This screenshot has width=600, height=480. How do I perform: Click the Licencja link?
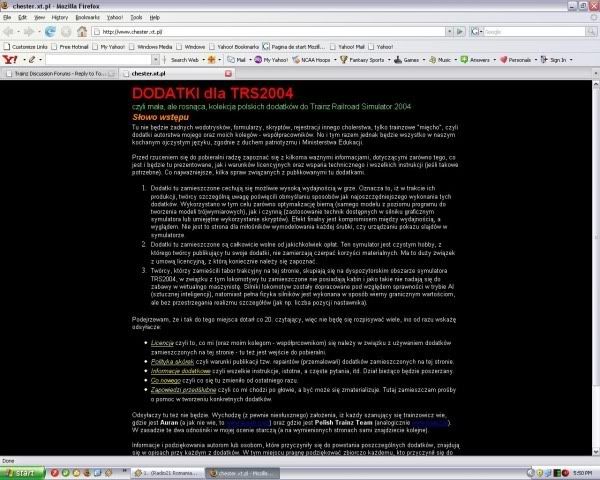tap(162, 343)
